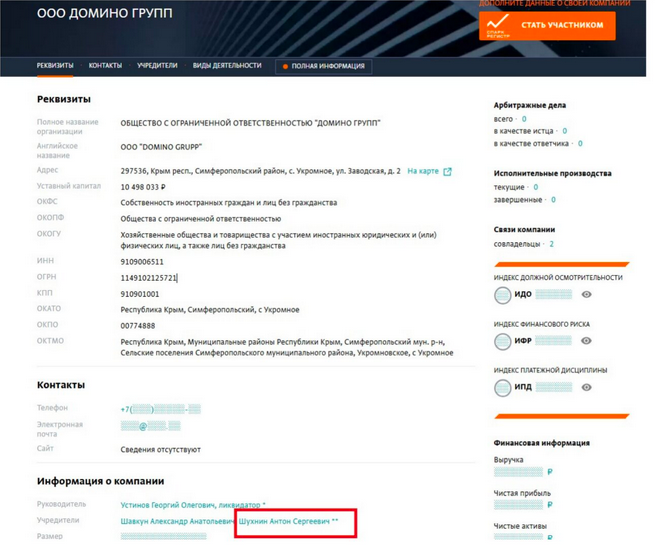
Task: Open завершенные enforcement proceedings count
Action: click(553, 200)
